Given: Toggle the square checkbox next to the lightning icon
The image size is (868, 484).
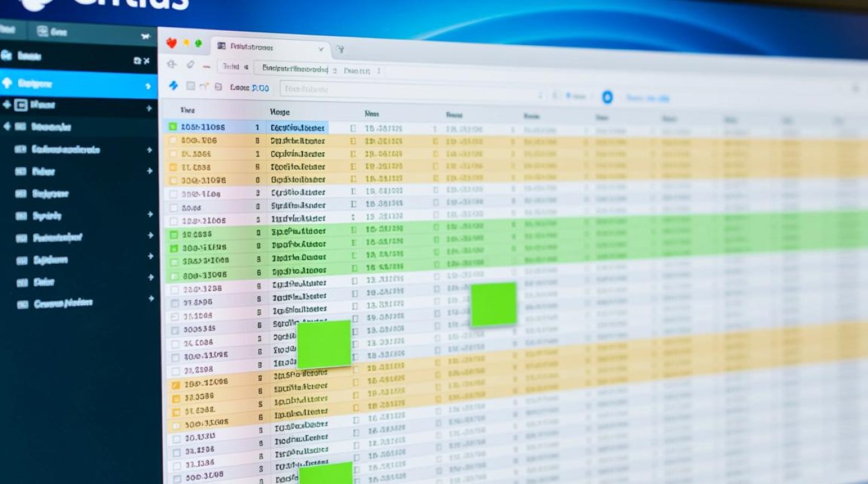Looking at the screenshot, I should pos(191,86).
